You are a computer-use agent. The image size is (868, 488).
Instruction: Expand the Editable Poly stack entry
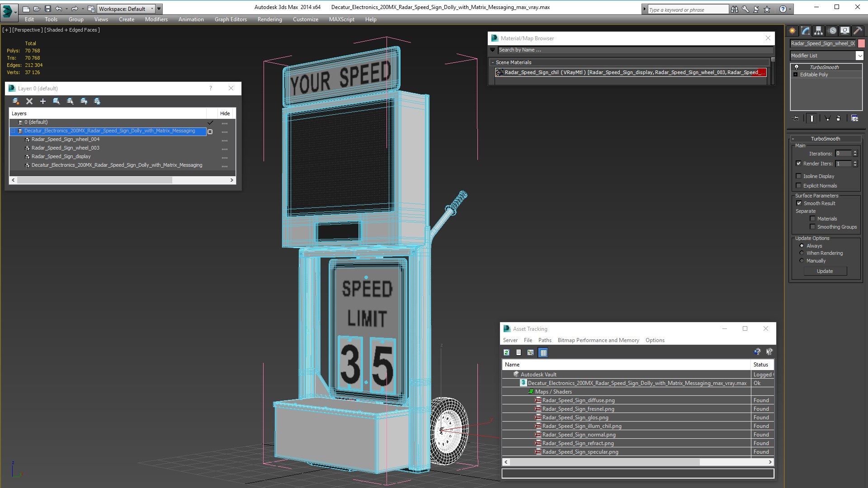(x=796, y=75)
